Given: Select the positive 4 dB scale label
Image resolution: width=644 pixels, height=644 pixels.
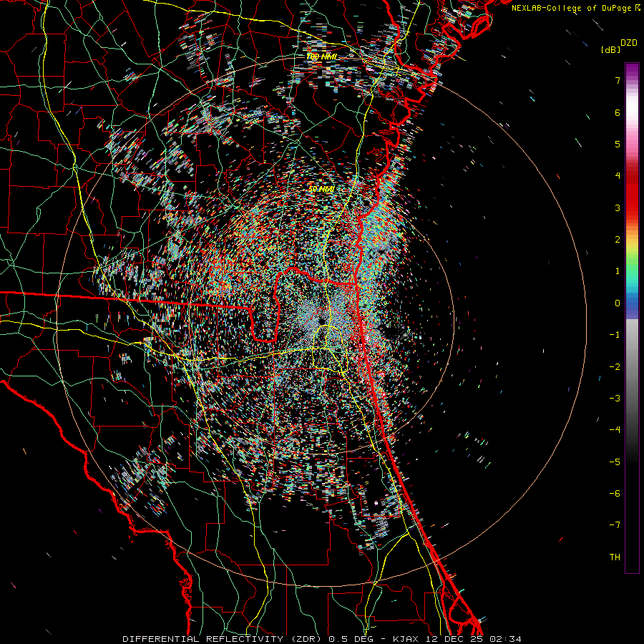Looking at the screenshot, I should pos(618,176).
